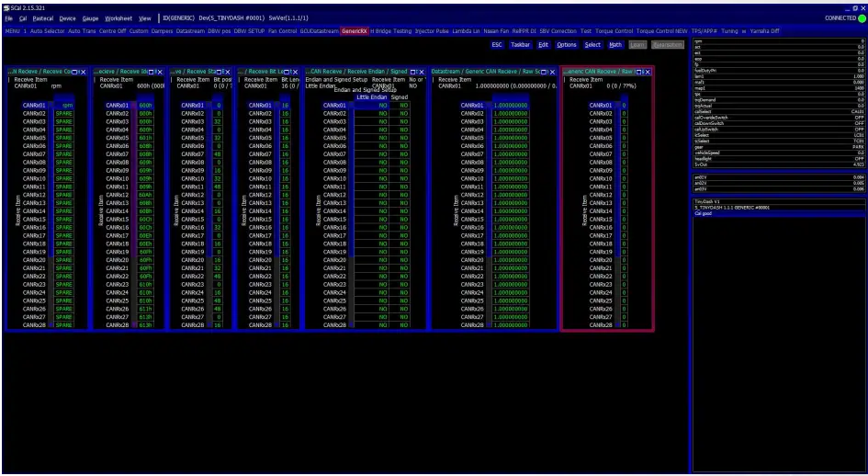The image size is (868, 476).
Task: Close the Receive Endian / Signed sub-window
Action: [x=422, y=72]
